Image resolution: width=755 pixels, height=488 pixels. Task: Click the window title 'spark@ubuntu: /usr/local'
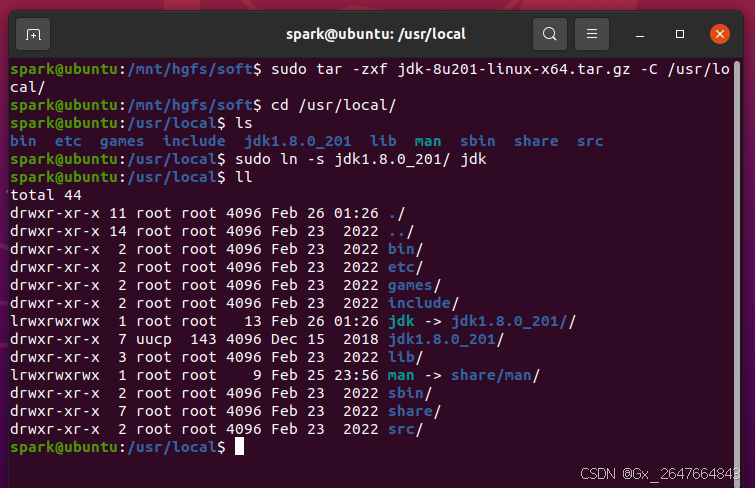coord(376,34)
